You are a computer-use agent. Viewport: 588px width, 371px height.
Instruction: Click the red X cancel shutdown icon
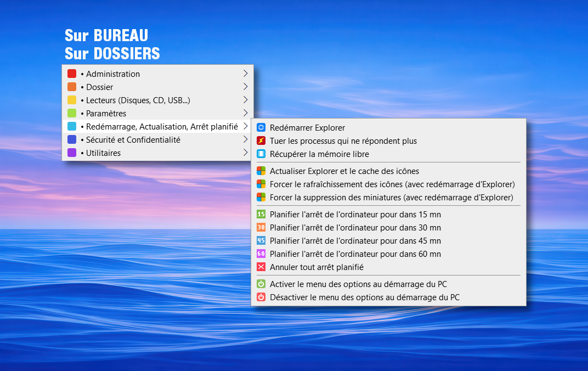point(261,267)
